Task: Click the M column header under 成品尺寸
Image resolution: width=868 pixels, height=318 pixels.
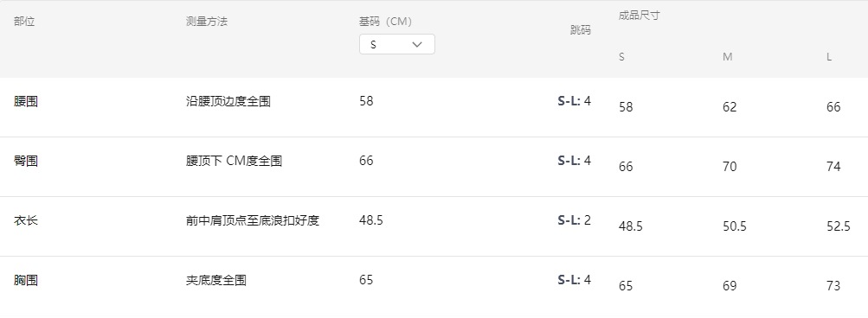Action: click(x=728, y=57)
